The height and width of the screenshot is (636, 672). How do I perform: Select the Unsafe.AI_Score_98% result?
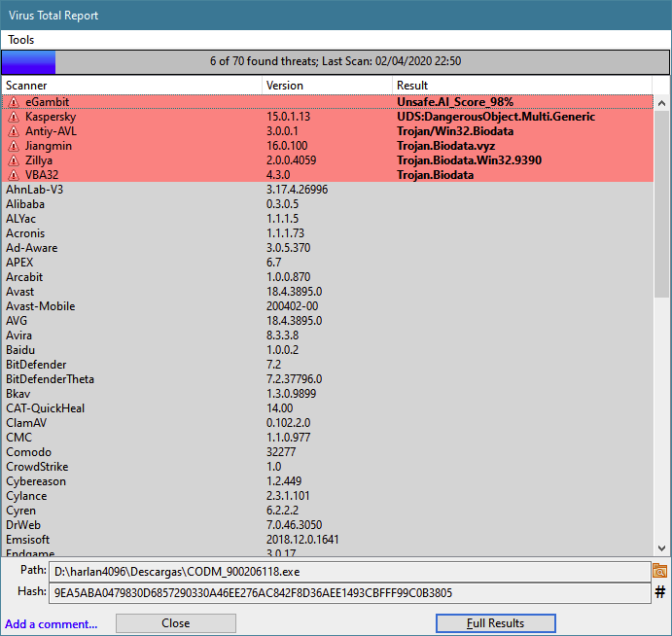tap(455, 102)
